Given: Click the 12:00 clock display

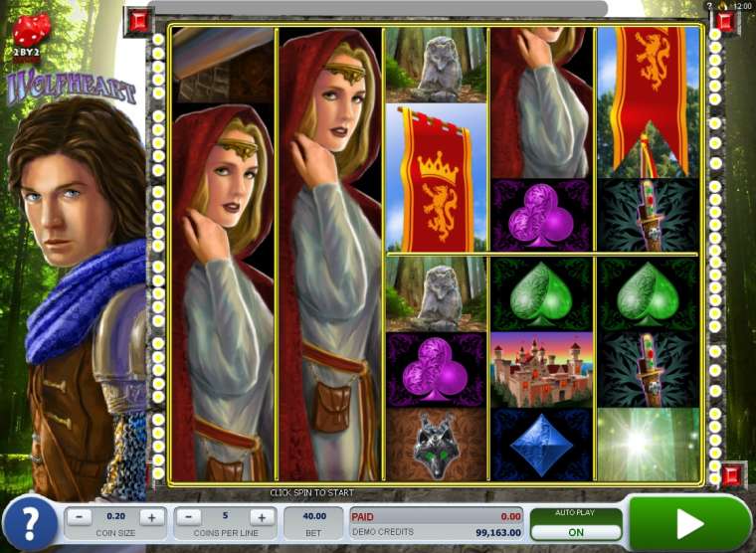Looking at the screenshot, I should pyautogui.click(x=742, y=6).
